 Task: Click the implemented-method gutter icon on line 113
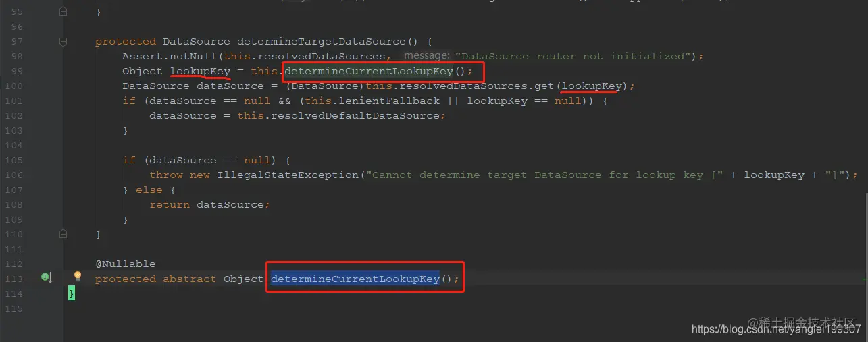click(x=47, y=277)
